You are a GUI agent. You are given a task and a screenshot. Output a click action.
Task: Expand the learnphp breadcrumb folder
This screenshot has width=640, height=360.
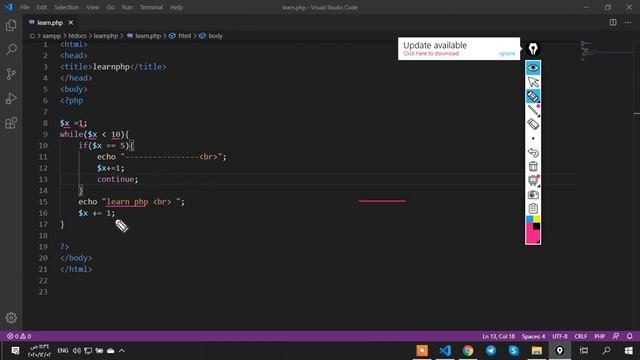(106, 36)
